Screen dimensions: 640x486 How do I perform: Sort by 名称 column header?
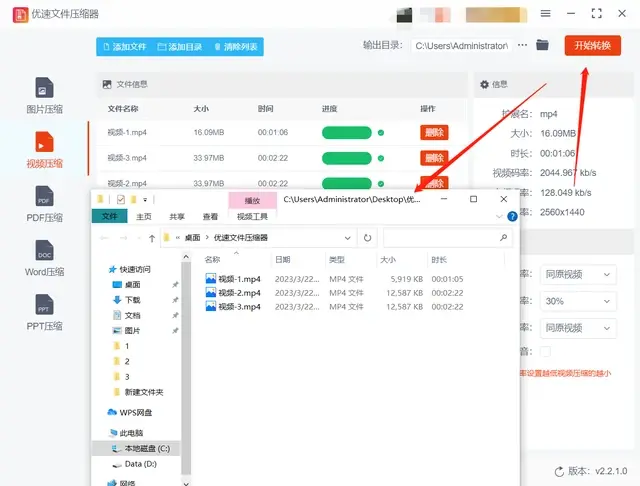click(212, 260)
